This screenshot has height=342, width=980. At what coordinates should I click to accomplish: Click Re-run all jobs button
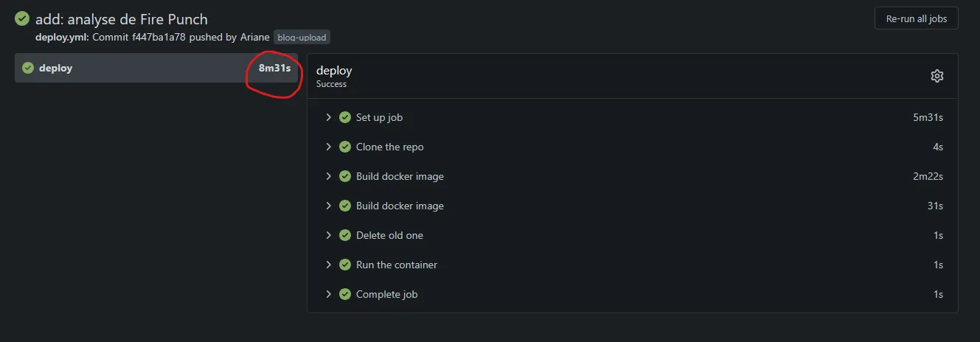tap(916, 18)
